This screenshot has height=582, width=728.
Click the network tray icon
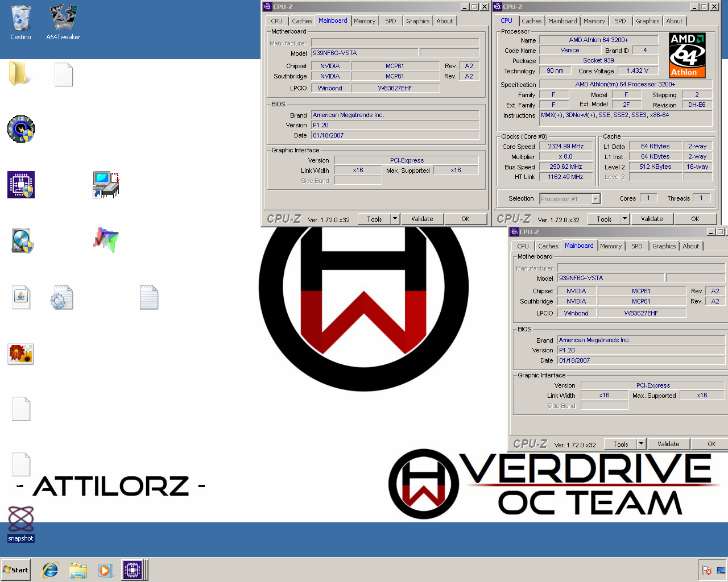(721, 570)
